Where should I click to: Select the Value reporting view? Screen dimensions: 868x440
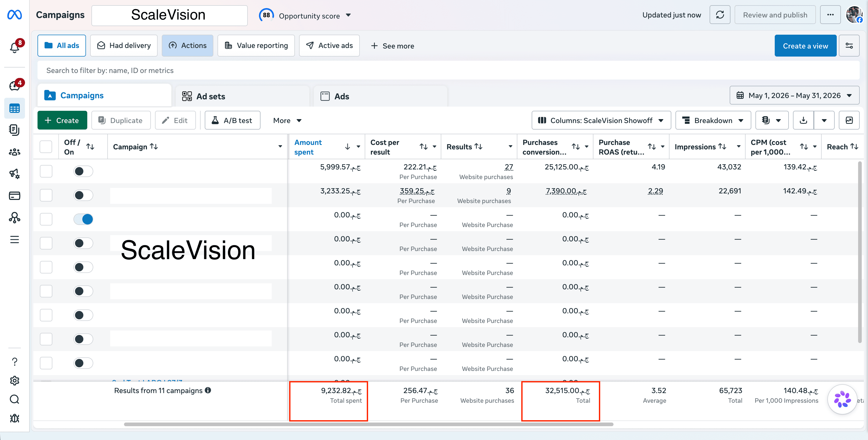[256, 46]
